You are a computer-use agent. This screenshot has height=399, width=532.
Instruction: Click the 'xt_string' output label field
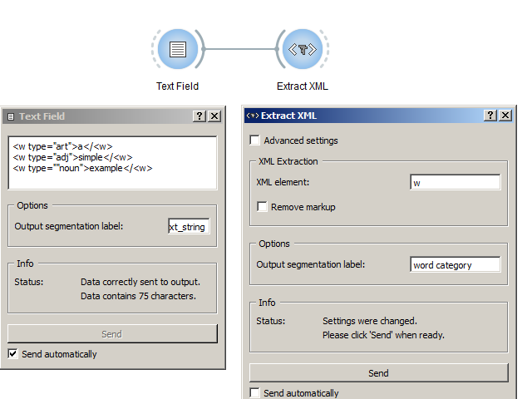pos(189,226)
